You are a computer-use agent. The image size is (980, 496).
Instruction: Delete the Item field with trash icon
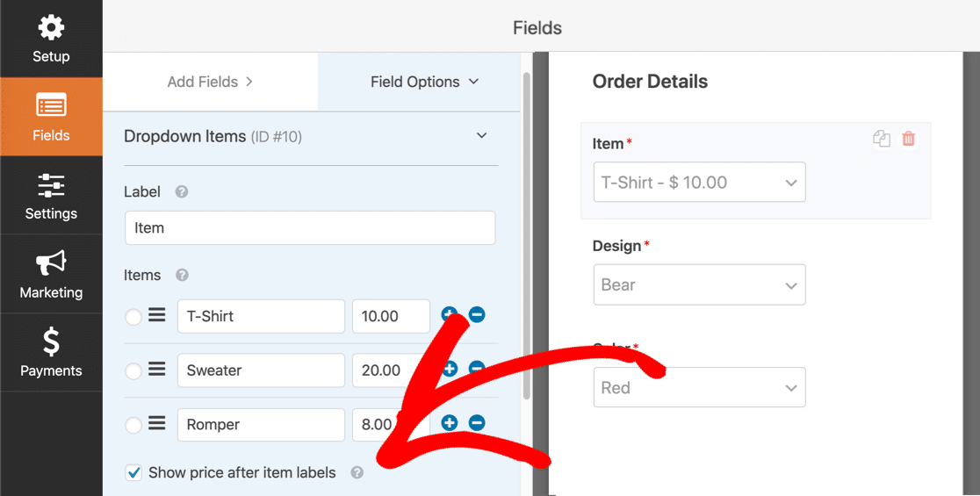pos(909,139)
